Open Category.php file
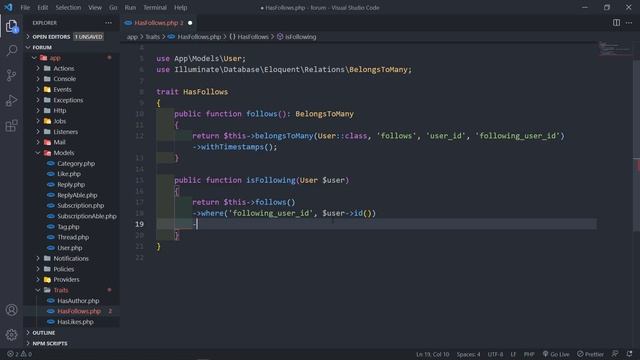Viewport: 640px width, 360px height. click(x=71, y=163)
